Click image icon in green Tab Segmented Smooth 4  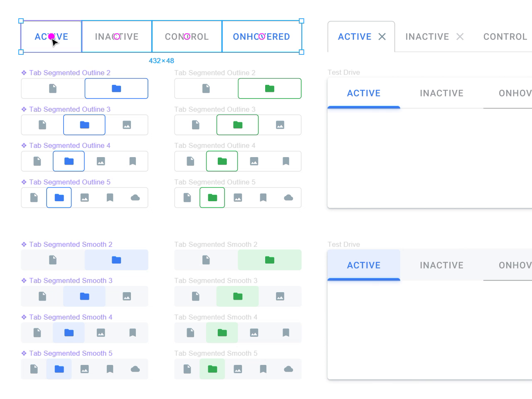click(x=254, y=332)
